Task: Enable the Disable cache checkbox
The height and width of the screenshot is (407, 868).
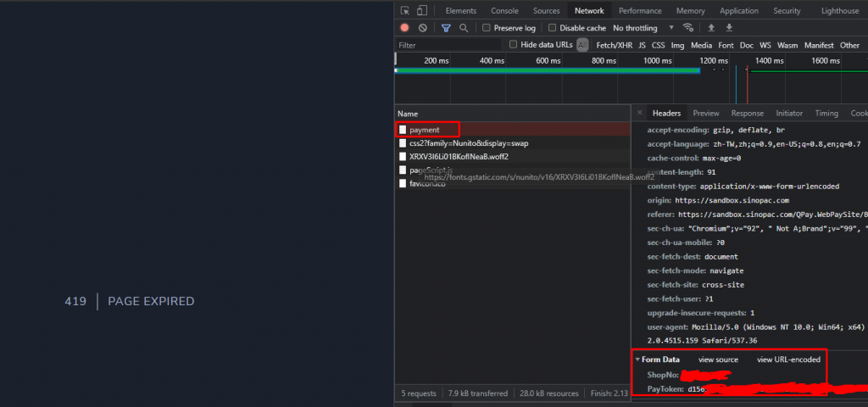Action: [552, 28]
